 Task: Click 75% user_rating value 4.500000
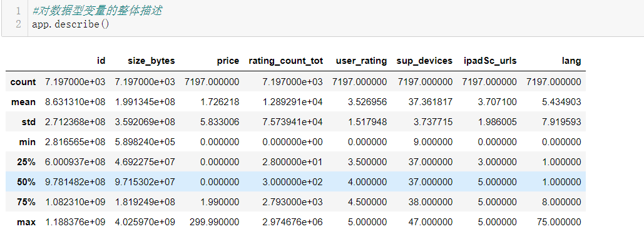[367, 203]
